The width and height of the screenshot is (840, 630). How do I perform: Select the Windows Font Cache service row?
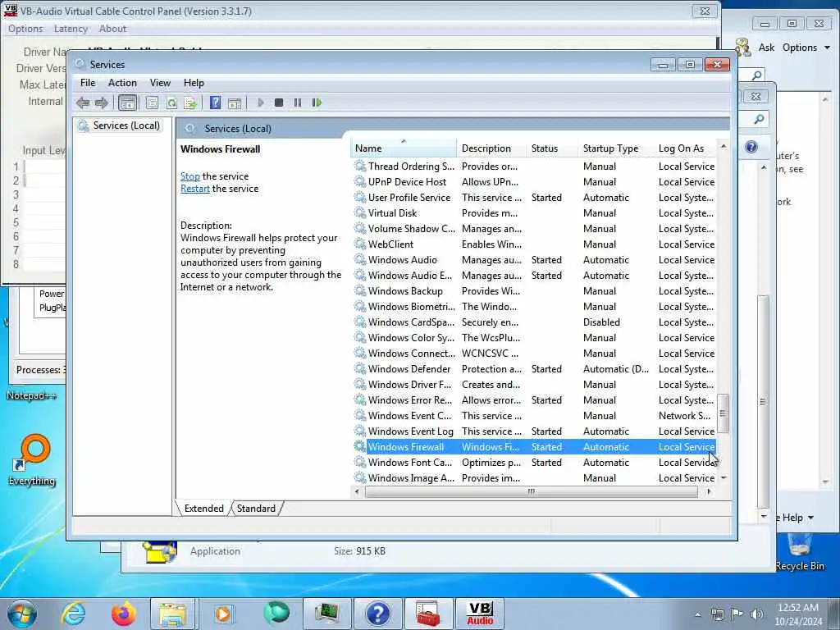tap(534, 463)
